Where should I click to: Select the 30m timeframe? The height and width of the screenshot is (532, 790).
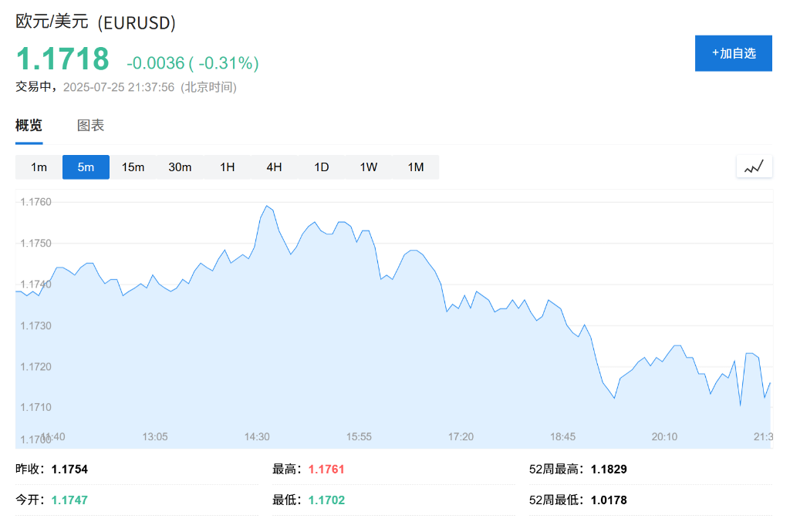[x=180, y=167]
